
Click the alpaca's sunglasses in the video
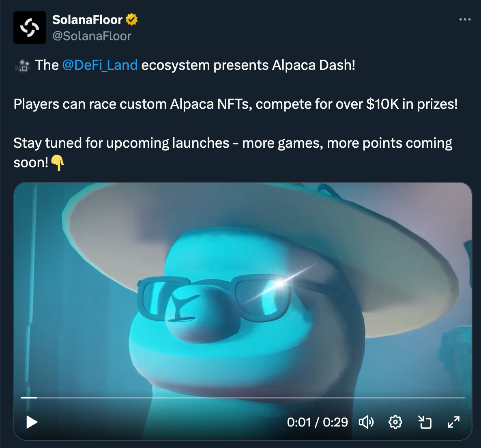(x=215, y=297)
